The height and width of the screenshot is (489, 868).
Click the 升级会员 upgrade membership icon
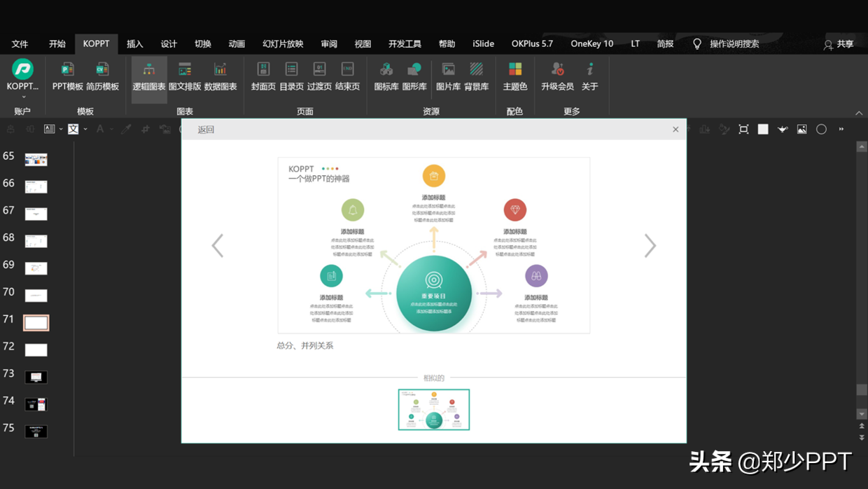point(557,77)
